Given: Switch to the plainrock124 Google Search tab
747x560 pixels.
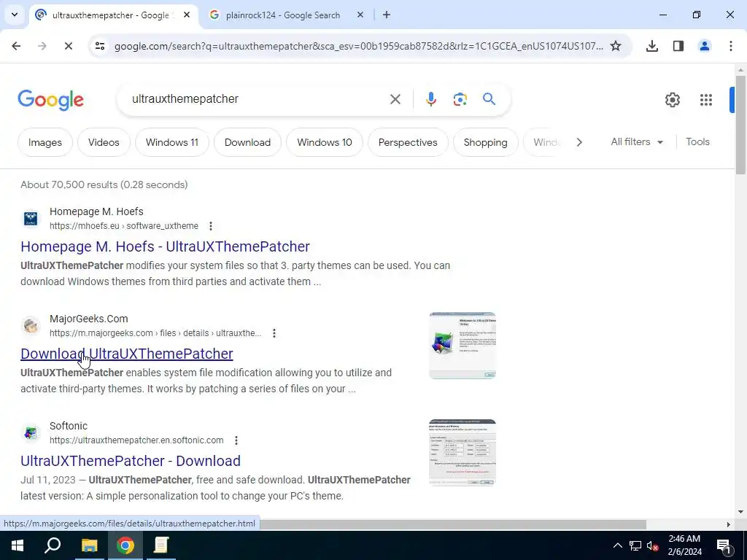Looking at the screenshot, I should pyautogui.click(x=283, y=15).
